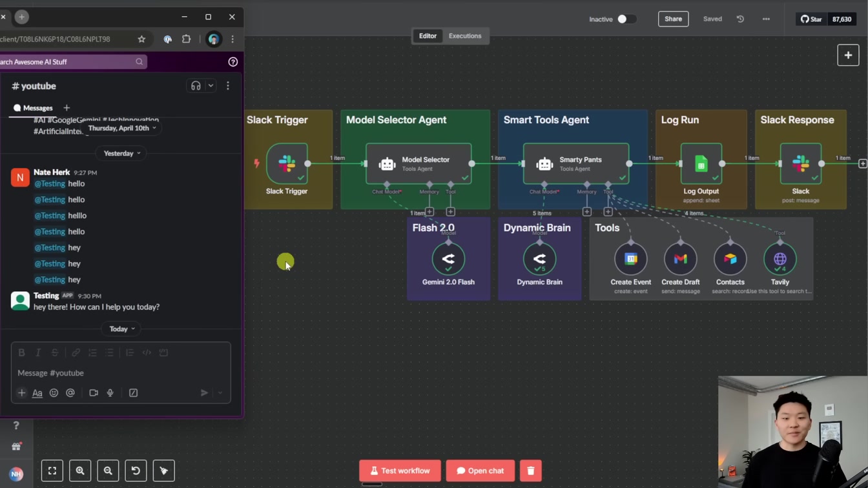Open the Smarty Pants agent node
Viewport: 868px width, 488px height.
[576, 164]
